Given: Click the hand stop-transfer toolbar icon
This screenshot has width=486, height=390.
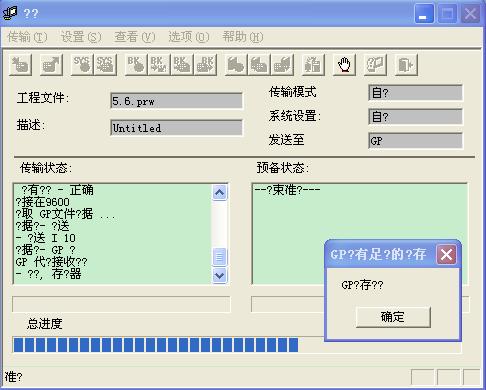Looking at the screenshot, I should [344, 64].
